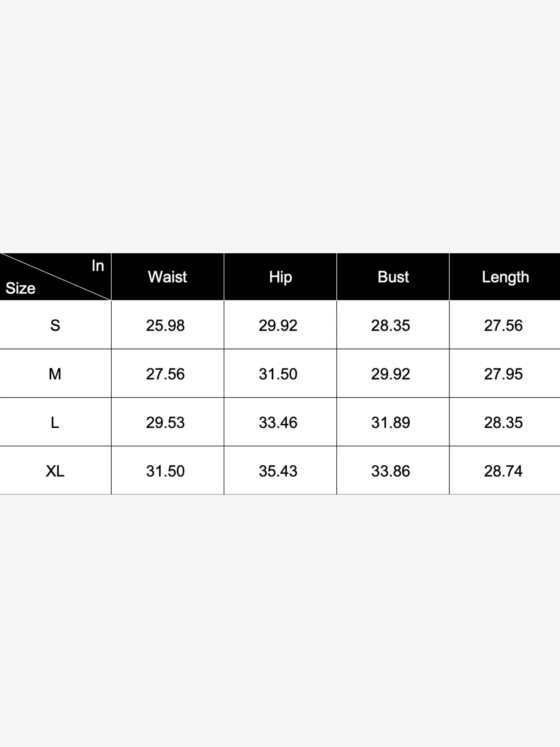Click the S size row label
Viewport: 560px width, 747px height.
[55, 325]
